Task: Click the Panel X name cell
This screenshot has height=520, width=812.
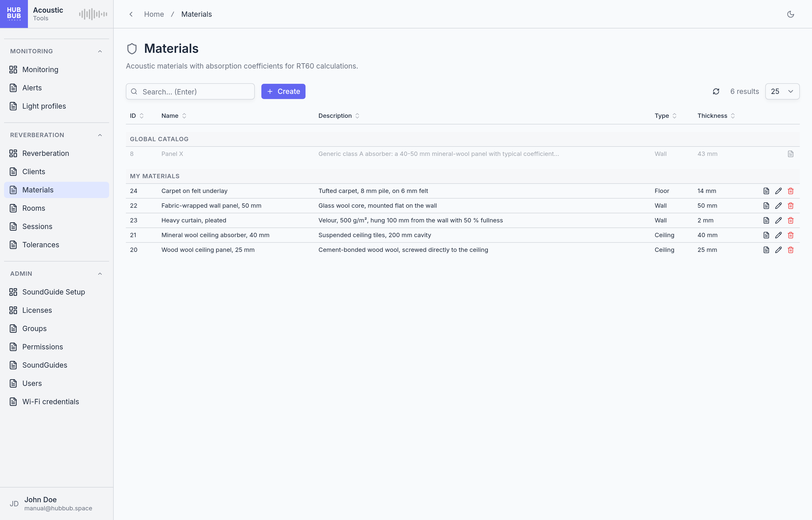Action: pyautogui.click(x=172, y=154)
